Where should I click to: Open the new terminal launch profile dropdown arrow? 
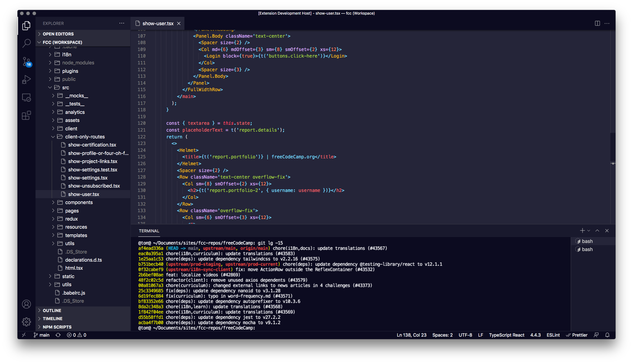pyautogui.click(x=589, y=231)
